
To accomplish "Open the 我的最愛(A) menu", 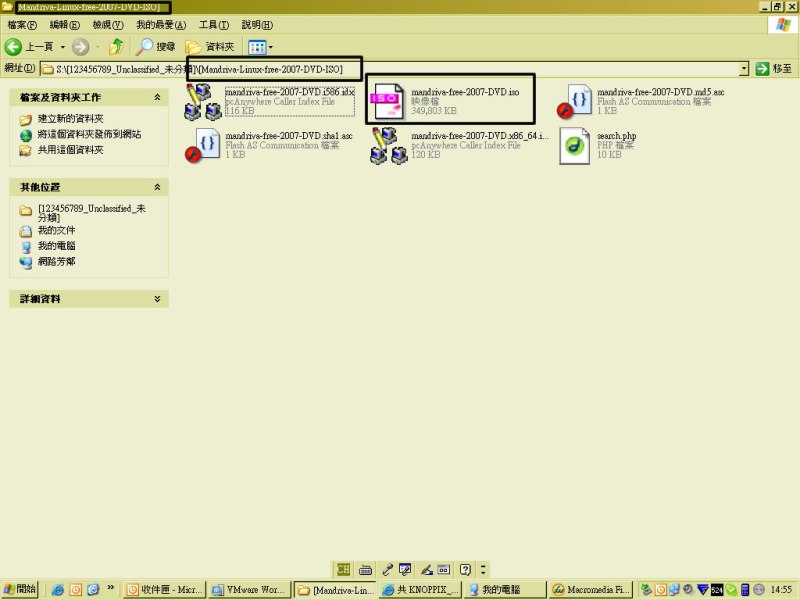I will click(x=161, y=24).
